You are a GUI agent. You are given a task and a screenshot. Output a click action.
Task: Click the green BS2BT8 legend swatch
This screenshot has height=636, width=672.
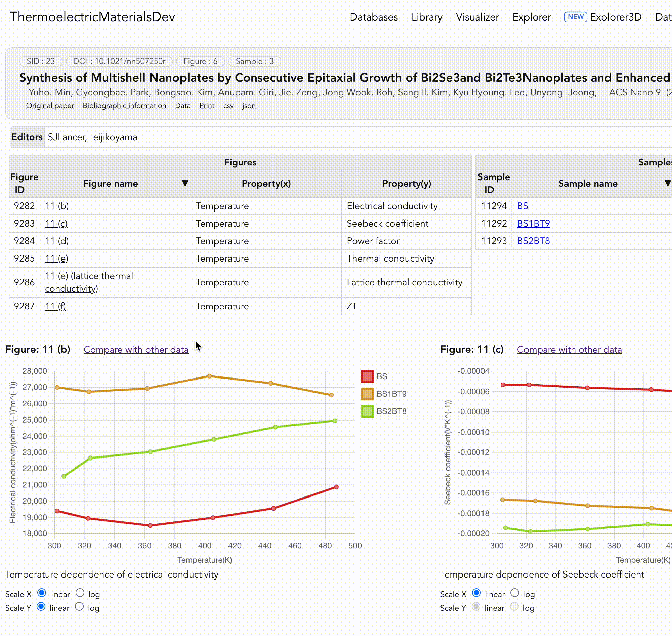pyautogui.click(x=367, y=411)
